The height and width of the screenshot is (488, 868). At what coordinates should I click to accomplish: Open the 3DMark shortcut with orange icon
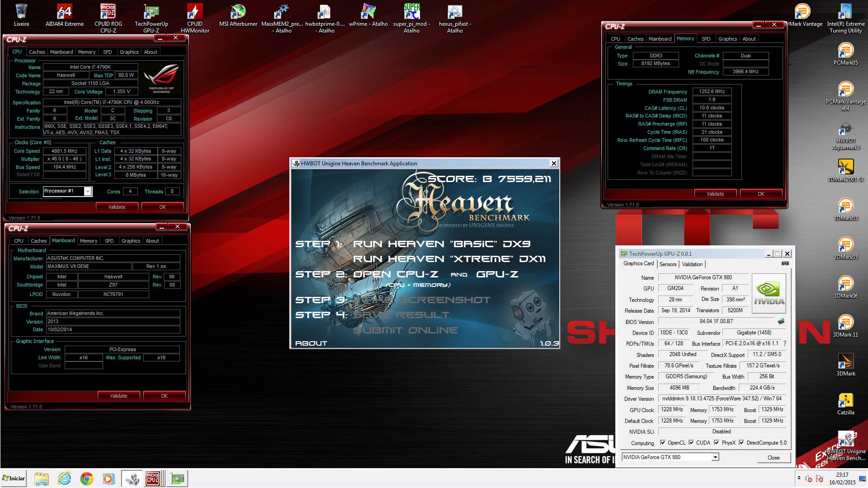tap(845, 365)
